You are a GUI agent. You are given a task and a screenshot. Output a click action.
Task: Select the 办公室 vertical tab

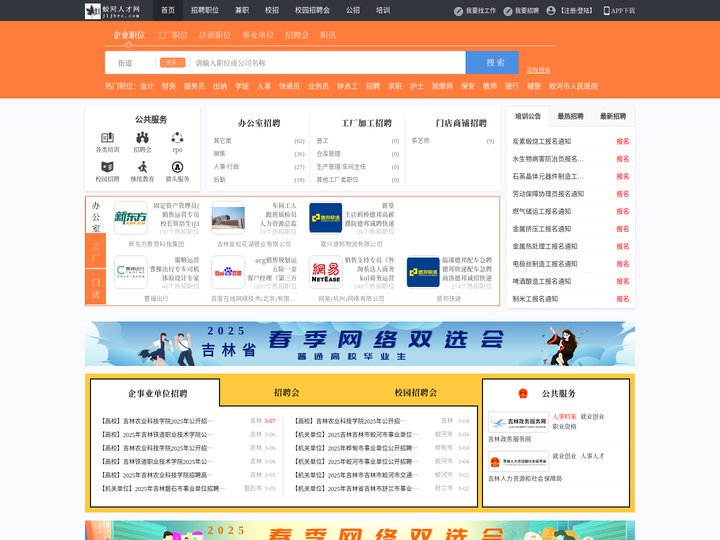(x=96, y=216)
